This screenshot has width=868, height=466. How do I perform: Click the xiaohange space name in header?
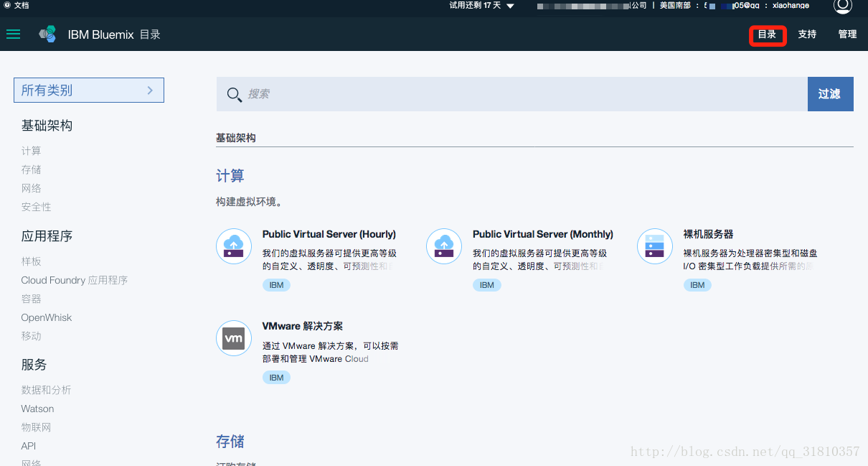pyautogui.click(x=791, y=6)
